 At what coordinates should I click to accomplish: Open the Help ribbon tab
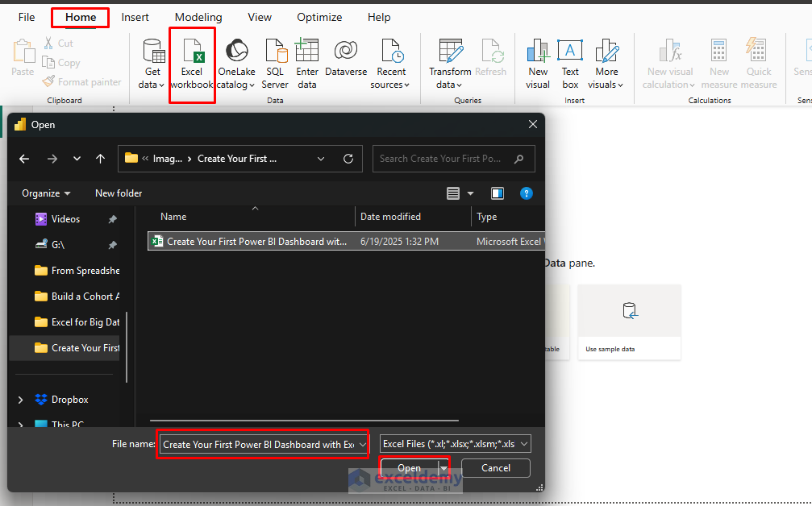pos(379,17)
